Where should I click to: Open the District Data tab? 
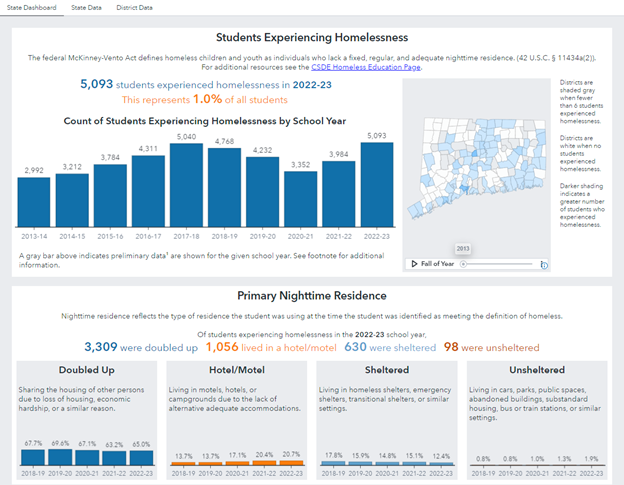pyautogui.click(x=134, y=7)
